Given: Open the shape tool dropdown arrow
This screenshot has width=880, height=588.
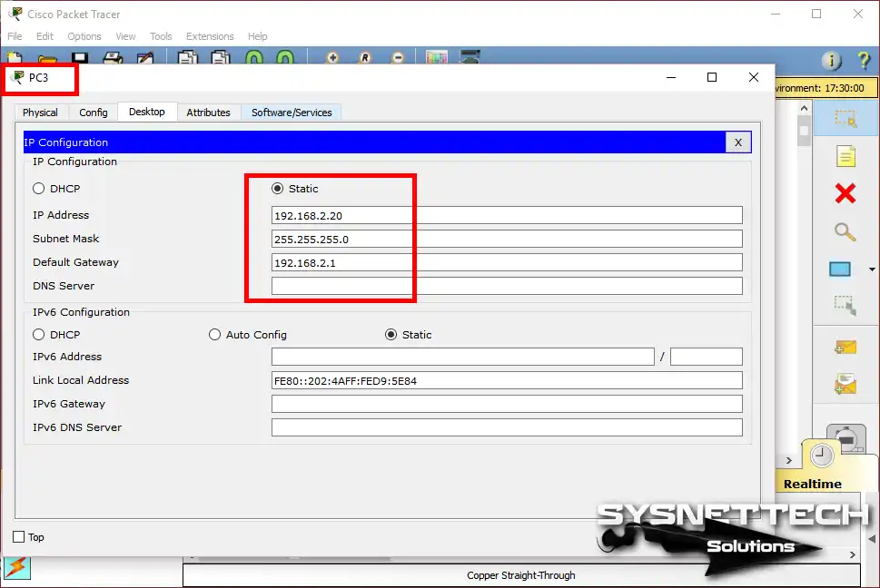Looking at the screenshot, I should point(872,269).
